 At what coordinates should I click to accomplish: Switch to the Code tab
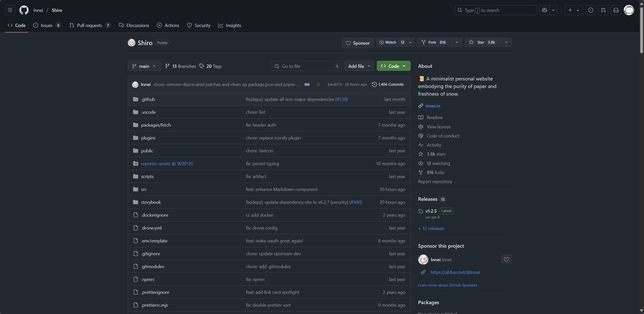[17, 25]
